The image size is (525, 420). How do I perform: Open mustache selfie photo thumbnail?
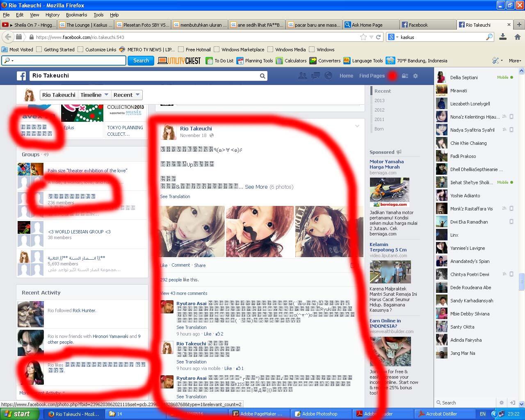pos(260,232)
